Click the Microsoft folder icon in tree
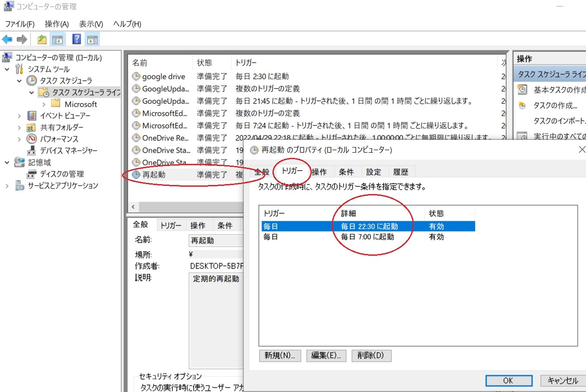The image size is (586, 392). point(56,103)
